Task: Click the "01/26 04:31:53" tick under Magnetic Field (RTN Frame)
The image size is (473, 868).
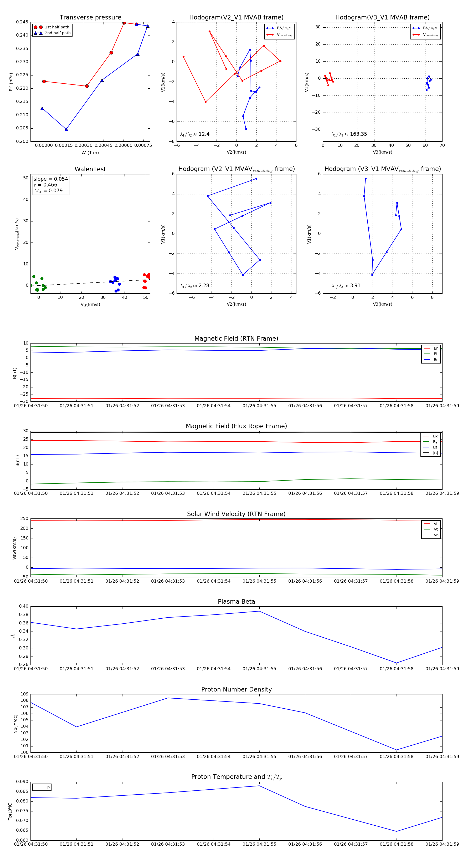Action: [x=168, y=406]
